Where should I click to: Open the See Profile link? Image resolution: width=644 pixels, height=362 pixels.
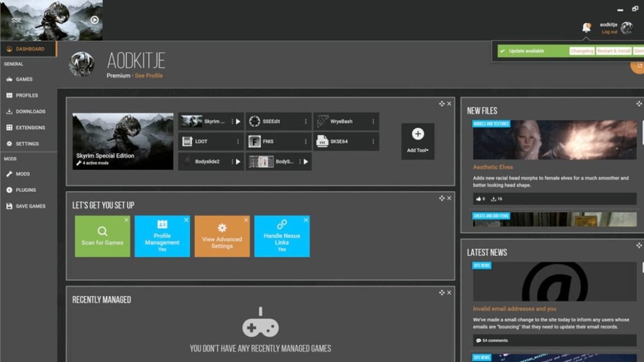(149, 75)
